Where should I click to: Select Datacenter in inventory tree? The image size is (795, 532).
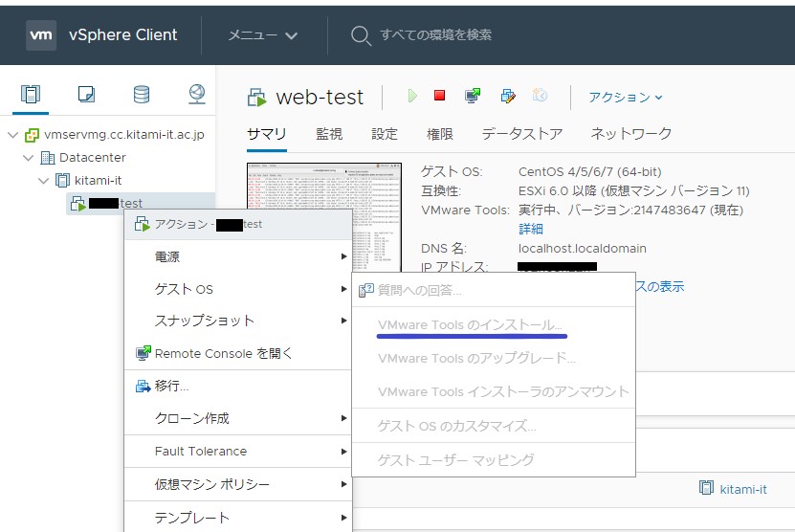point(92,158)
